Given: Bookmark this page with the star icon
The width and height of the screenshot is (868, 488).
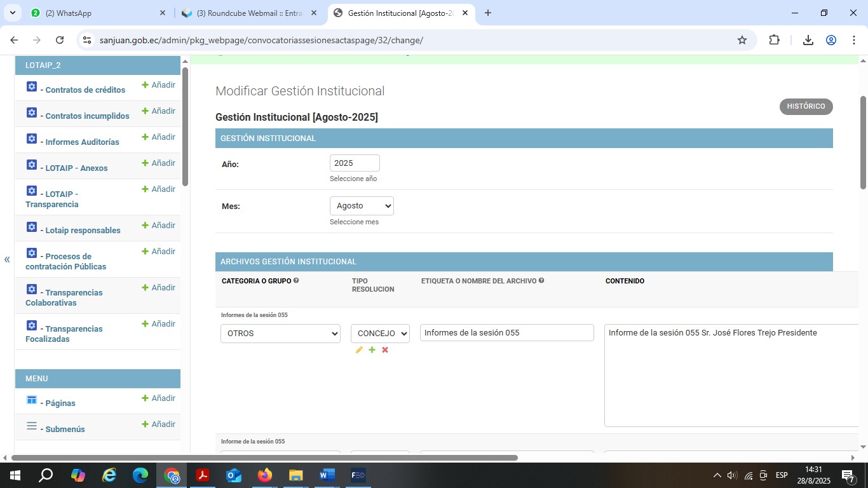Looking at the screenshot, I should point(742,40).
